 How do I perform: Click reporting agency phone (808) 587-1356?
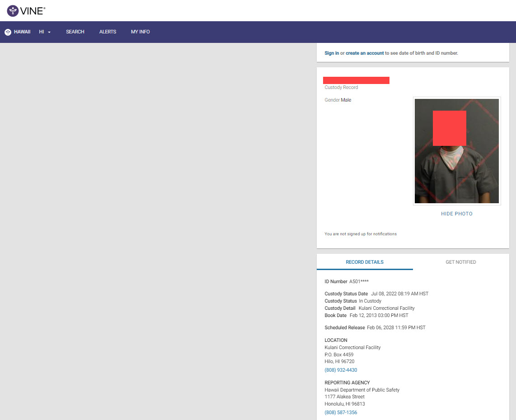341,413
